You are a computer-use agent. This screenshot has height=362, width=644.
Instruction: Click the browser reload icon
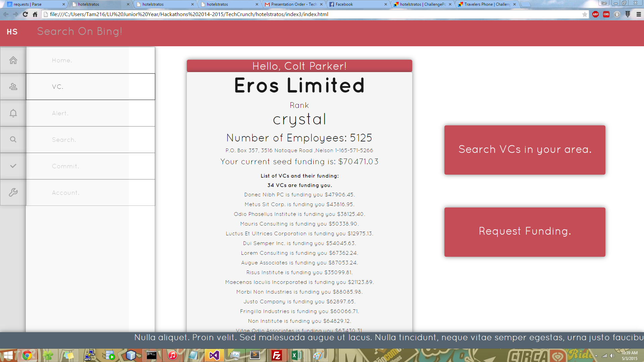[25, 14]
